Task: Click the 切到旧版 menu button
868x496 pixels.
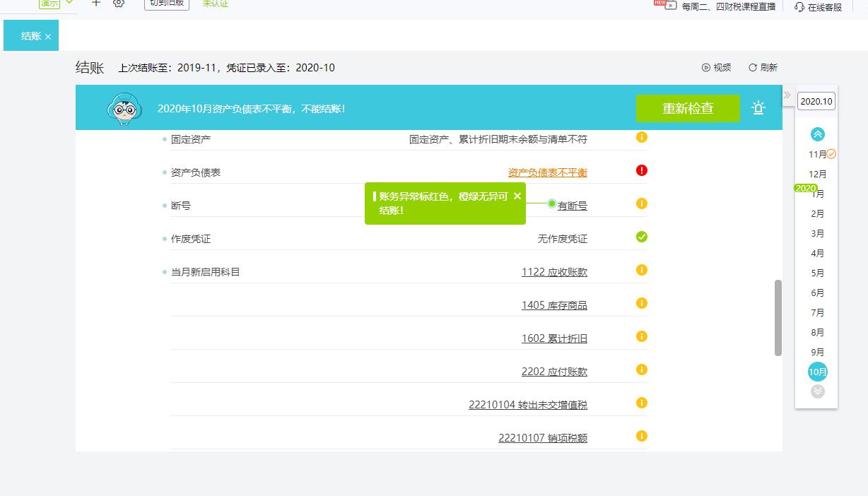Action: pos(167,4)
